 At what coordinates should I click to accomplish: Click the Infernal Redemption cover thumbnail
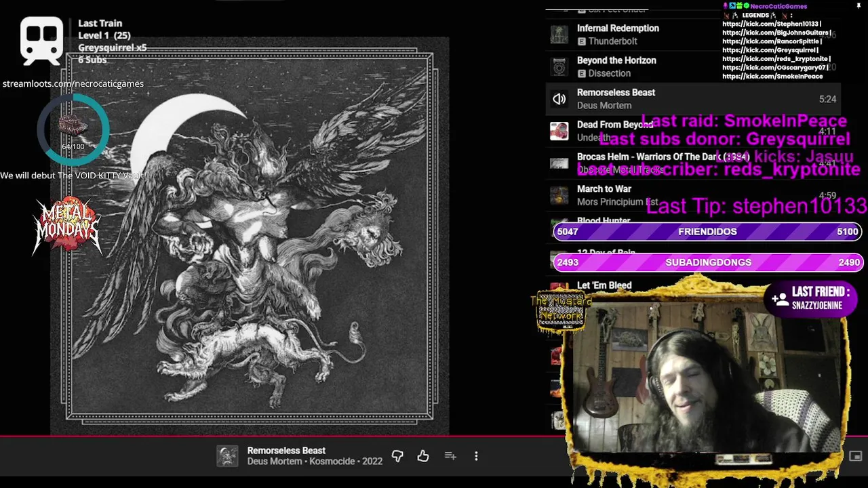tap(559, 35)
